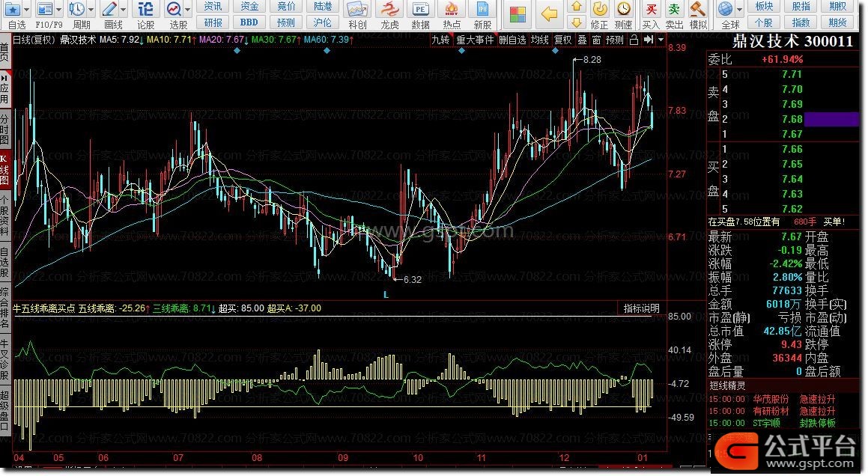The height and width of the screenshot is (476, 868).
Task: Open the 新股 IPO icon
Action: tap(483, 10)
